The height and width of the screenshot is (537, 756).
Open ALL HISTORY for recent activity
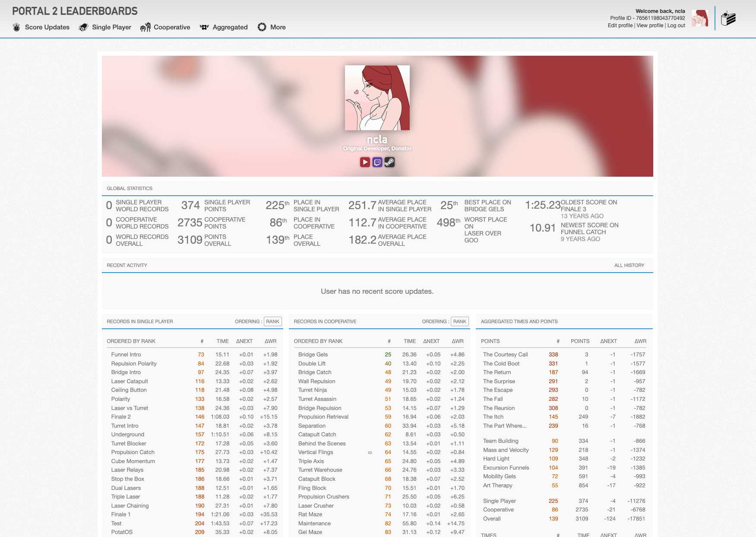[x=629, y=265]
